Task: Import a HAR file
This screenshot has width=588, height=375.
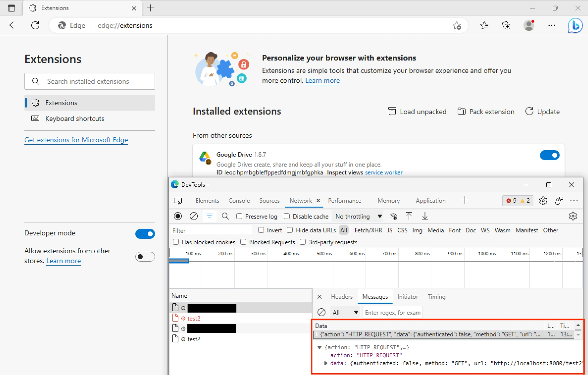Action: tap(409, 216)
